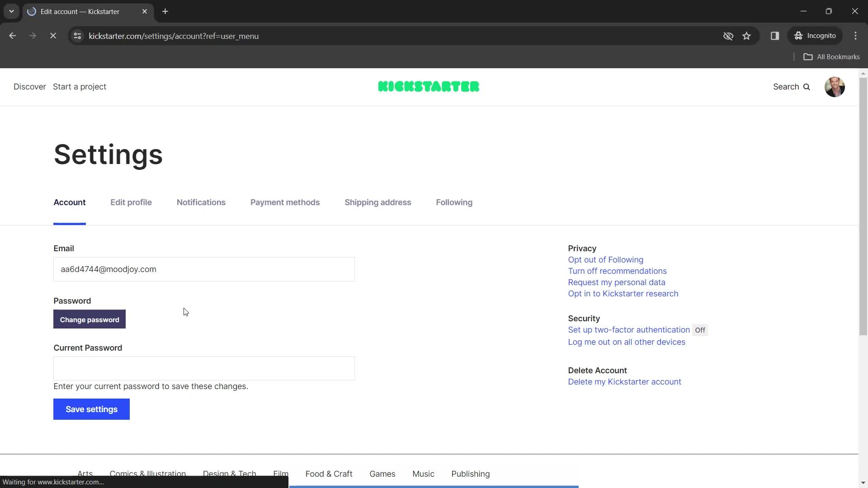Open site information icon in address bar

77,36
